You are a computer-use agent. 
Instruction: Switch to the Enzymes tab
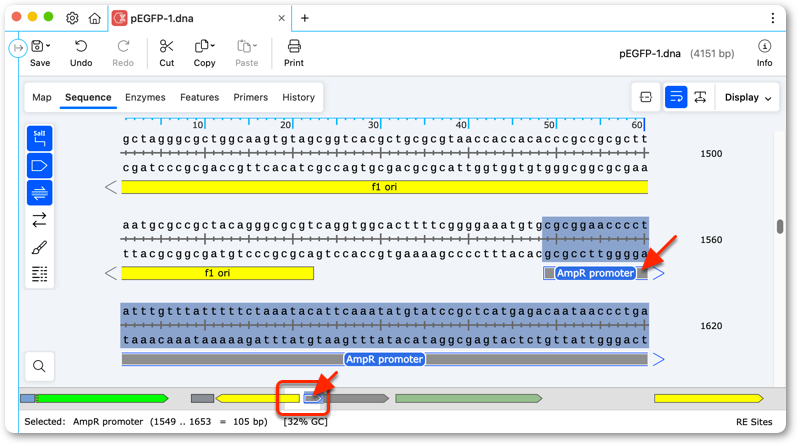pos(145,97)
